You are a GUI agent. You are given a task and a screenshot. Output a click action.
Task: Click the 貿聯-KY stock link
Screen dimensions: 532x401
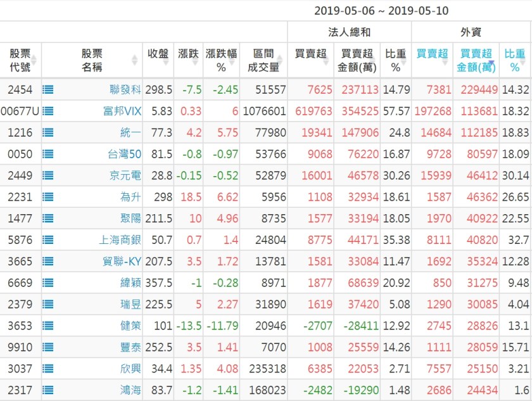tap(121, 262)
